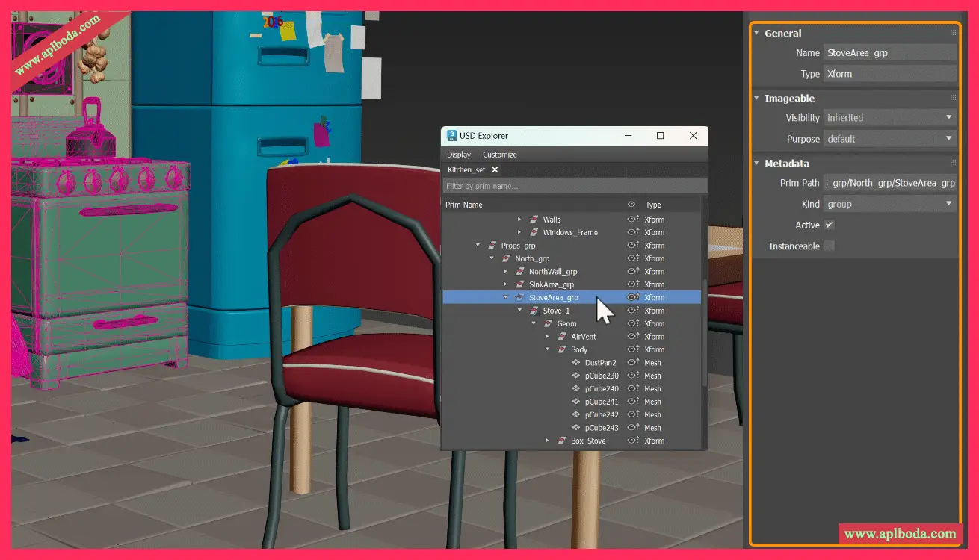This screenshot has height=560, width=979.
Task: Click the mesh icon next to DustPan2
Action: [x=575, y=363]
